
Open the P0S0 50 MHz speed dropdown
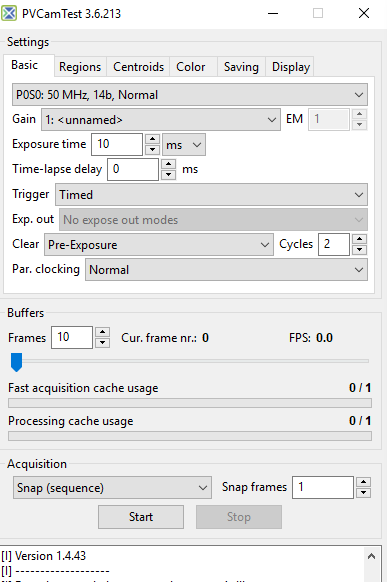click(x=190, y=95)
